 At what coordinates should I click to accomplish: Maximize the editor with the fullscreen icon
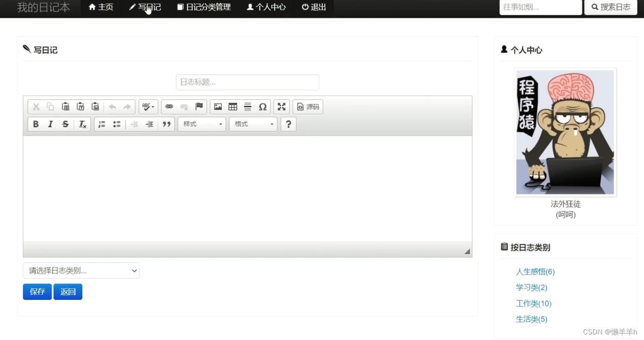click(x=282, y=107)
